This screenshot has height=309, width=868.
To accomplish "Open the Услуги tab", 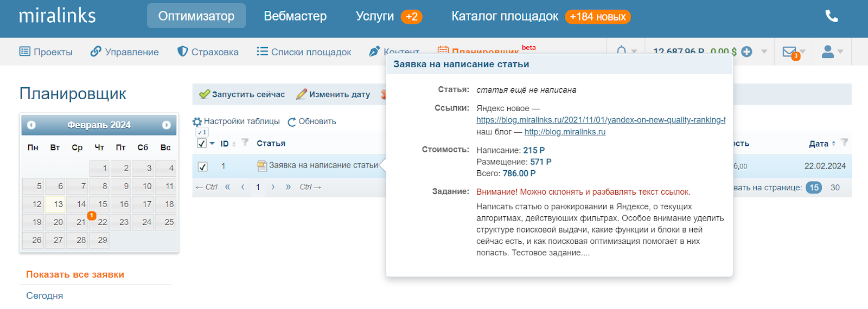I will click(375, 16).
